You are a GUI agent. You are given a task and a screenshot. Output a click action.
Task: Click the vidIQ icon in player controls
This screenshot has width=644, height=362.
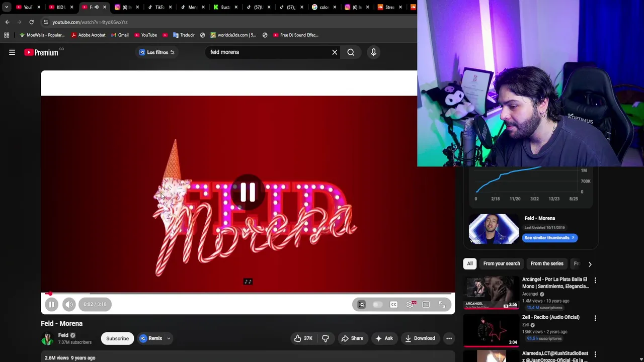[361, 304]
